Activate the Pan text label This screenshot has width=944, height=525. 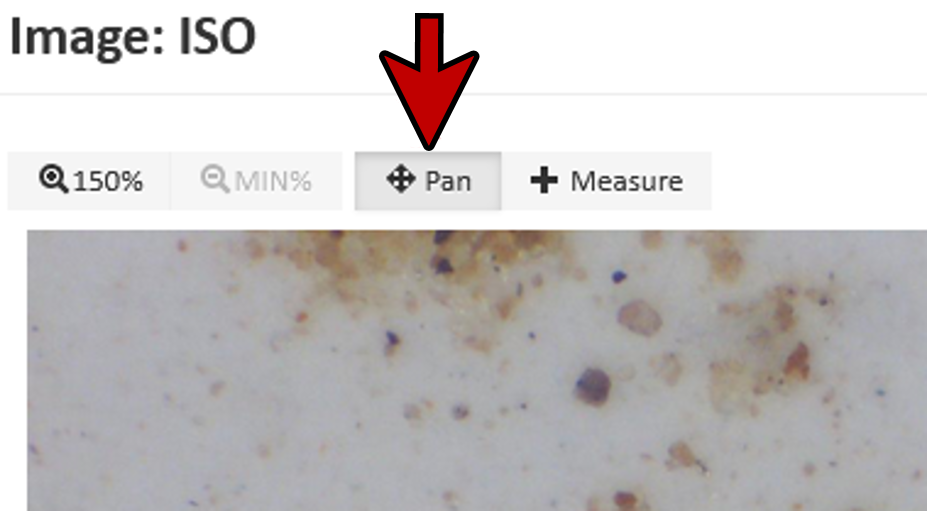(x=448, y=181)
